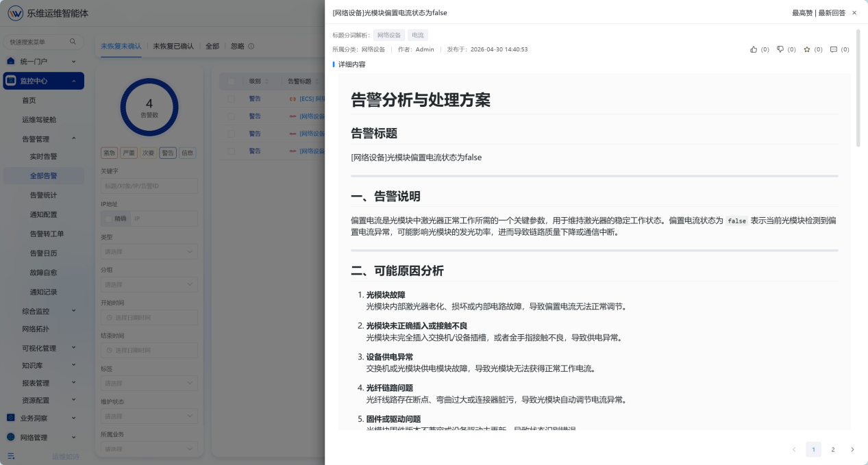The image size is (868, 465).
Task: Open 告警统计 in the sidebar
Action: coord(43,195)
